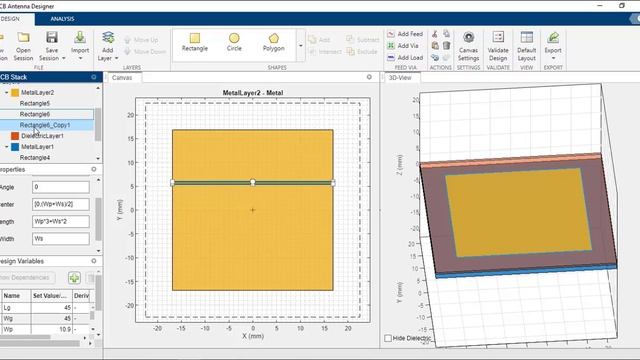The image size is (640, 360).
Task: Click the Intersect boolean operation
Action: coord(325,51)
